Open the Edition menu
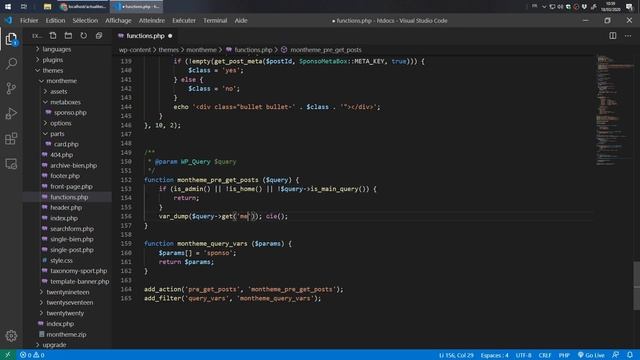Image resolution: width=640 pixels, height=360 pixels. (55, 20)
